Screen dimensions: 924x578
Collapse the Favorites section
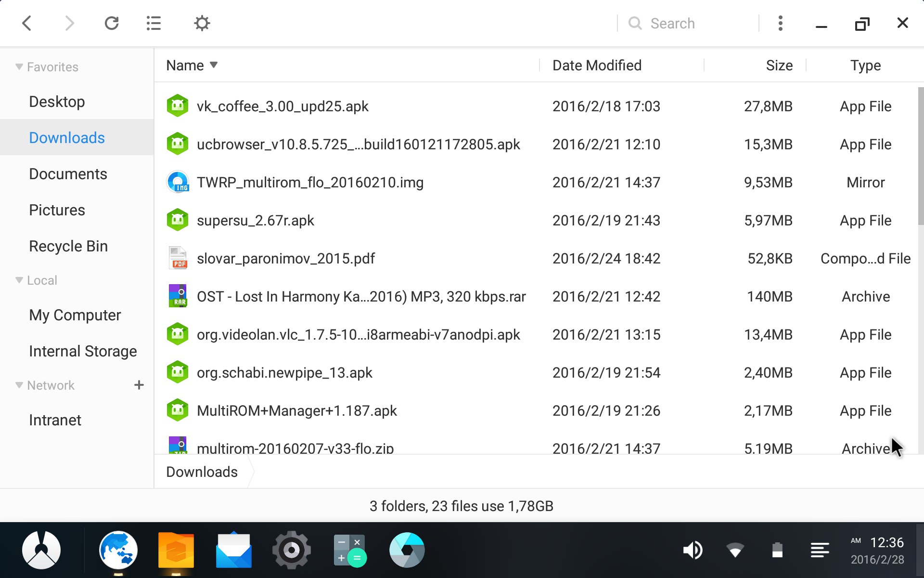point(19,67)
